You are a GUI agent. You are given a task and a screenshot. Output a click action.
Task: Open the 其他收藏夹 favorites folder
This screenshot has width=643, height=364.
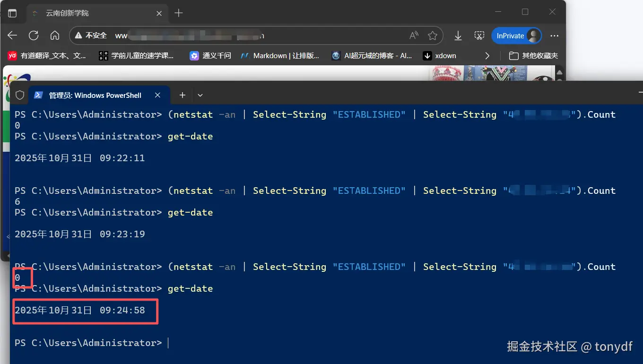pyautogui.click(x=533, y=56)
